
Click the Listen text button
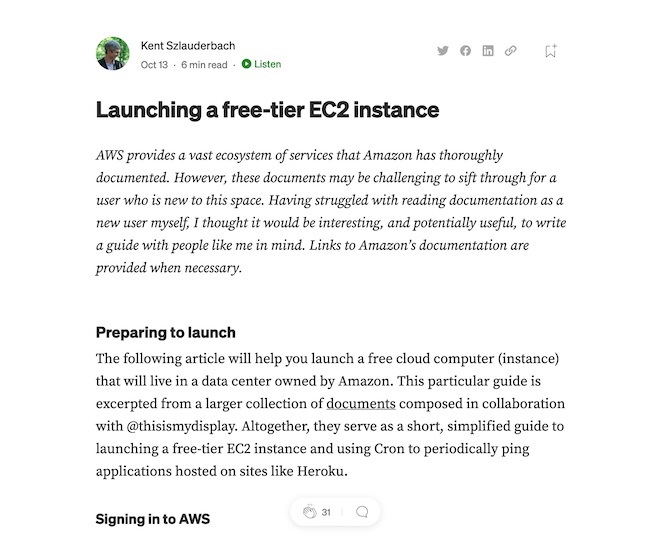[x=267, y=64]
